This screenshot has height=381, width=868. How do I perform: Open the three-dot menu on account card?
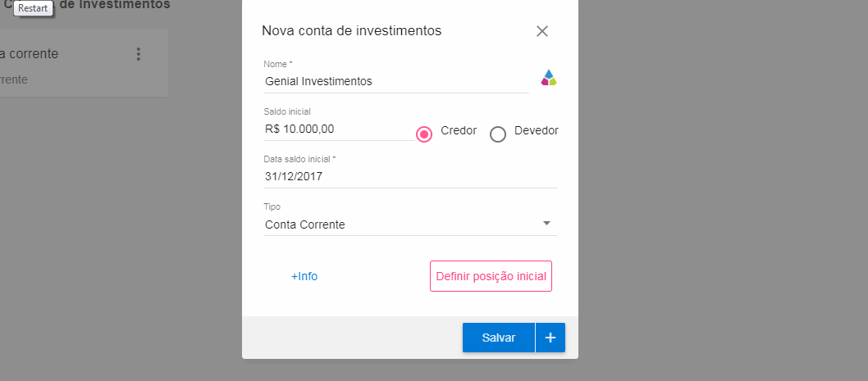[139, 54]
